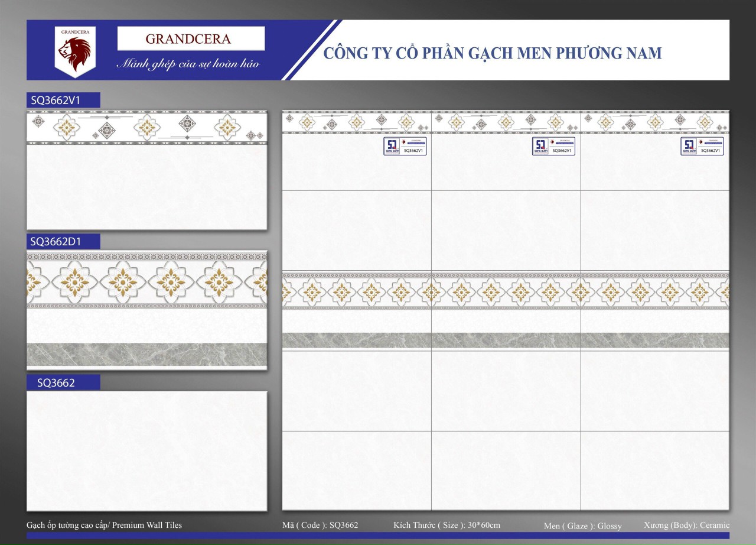Click the middle SQ sticker on the wall layout
Image resolution: width=756 pixels, height=545 pixels.
[x=553, y=146]
